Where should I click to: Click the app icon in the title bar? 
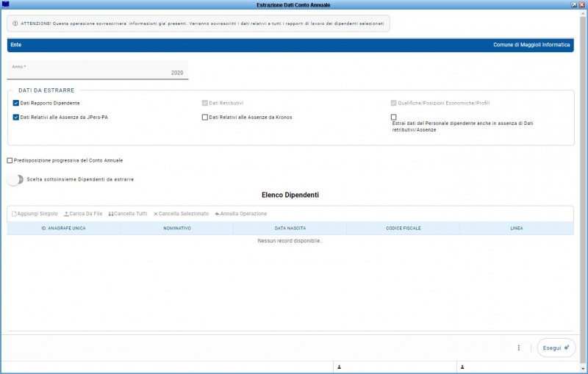pos(6,4)
